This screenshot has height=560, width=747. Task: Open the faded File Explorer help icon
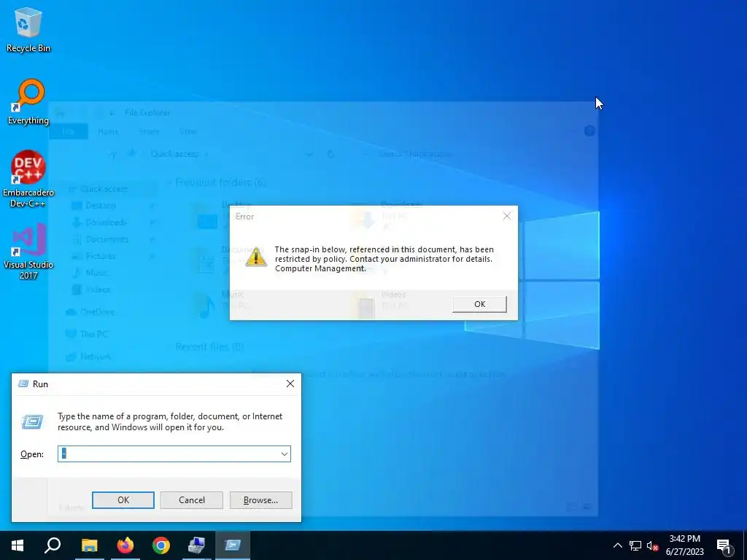point(589,131)
